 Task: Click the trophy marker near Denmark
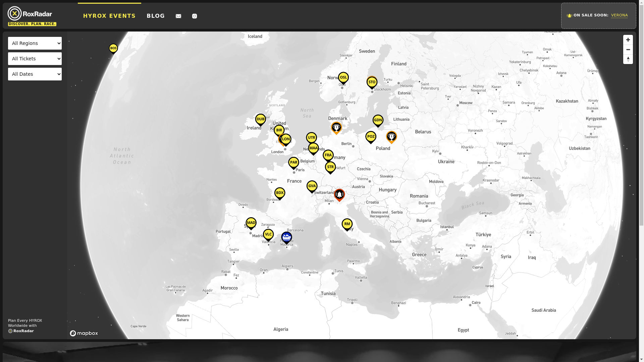click(x=336, y=128)
